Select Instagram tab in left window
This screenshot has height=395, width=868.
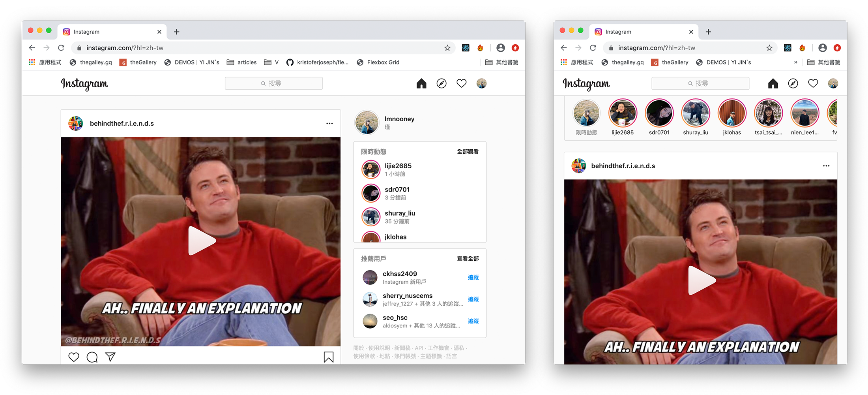[112, 32]
